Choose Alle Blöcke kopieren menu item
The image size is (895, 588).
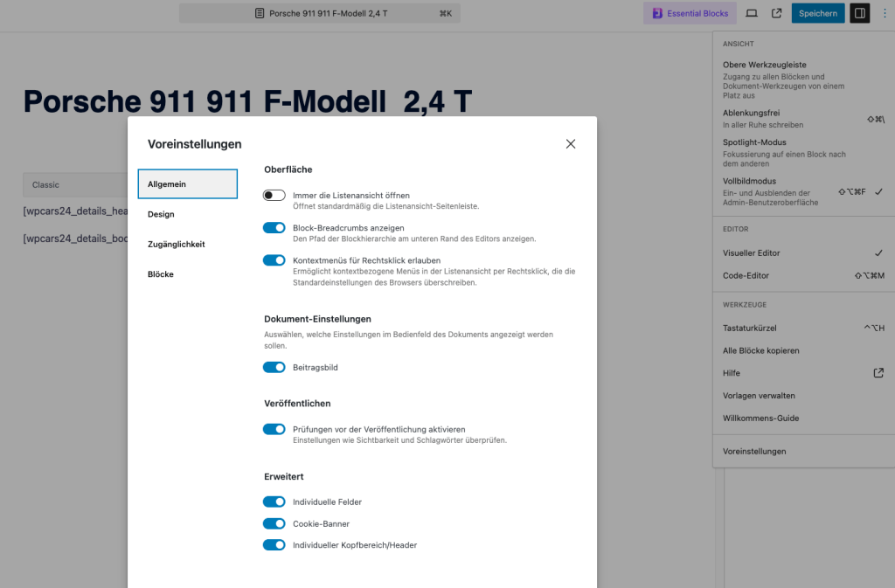[760, 350]
